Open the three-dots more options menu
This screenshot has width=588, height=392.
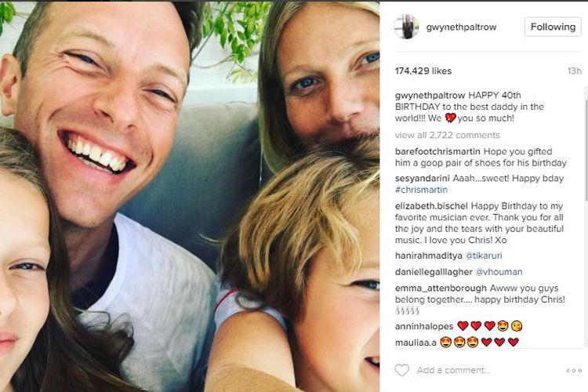(574, 370)
